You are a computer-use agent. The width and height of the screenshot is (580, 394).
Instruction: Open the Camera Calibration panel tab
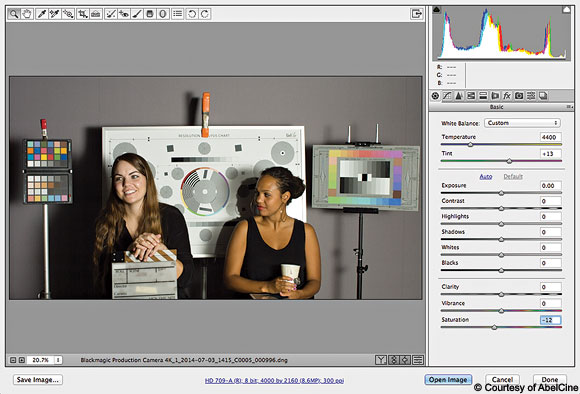(519, 96)
